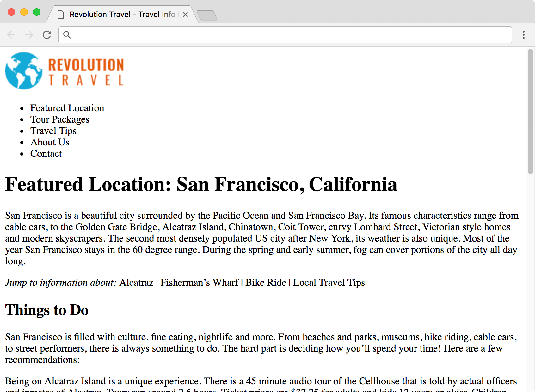Go to Tour Packages in navigation

(60, 119)
